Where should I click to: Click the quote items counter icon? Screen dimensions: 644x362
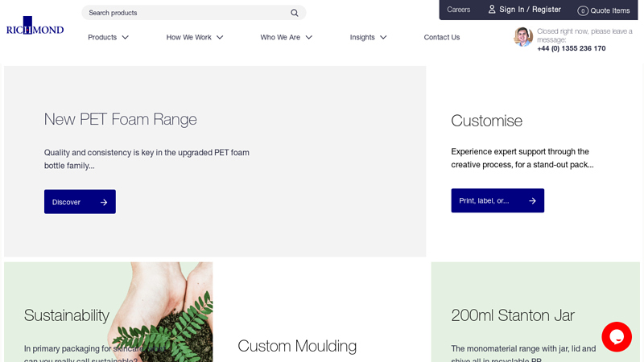pyautogui.click(x=582, y=10)
